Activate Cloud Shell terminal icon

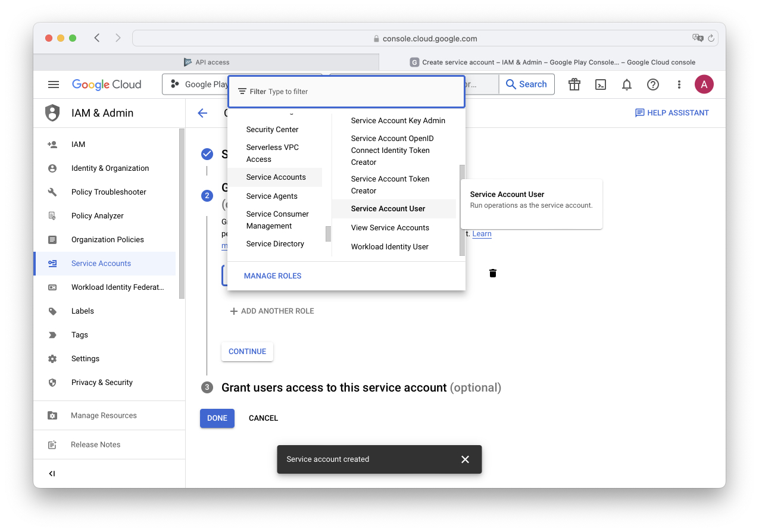[601, 85]
